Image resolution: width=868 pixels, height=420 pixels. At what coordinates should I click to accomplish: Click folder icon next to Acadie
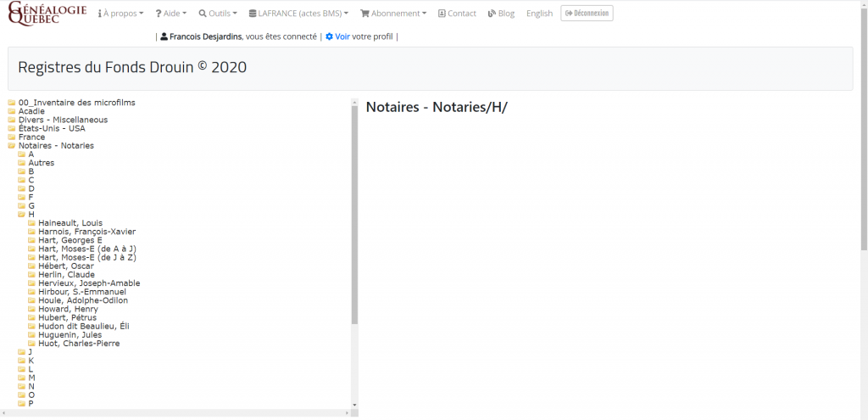(12, 111)
